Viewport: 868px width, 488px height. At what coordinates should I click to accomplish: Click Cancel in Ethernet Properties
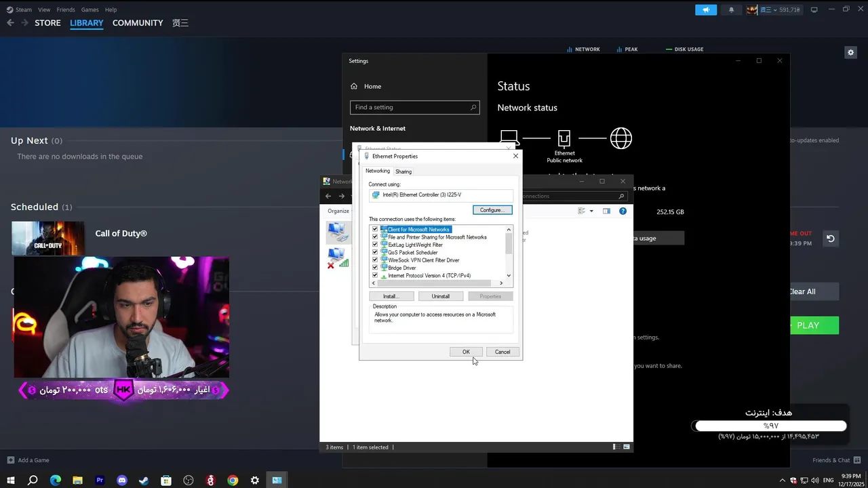[x=502, y=352]
